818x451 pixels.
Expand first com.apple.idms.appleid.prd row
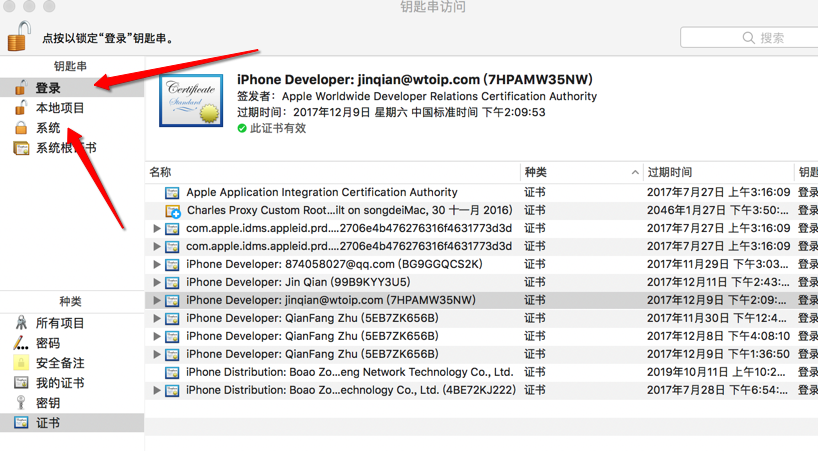tap(157, 228)
